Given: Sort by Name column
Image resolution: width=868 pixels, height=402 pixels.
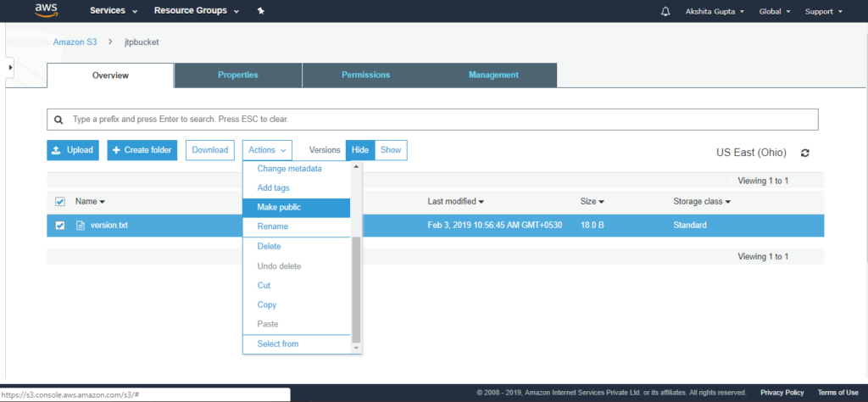Looking at the screenshot, I should point(90,202).
